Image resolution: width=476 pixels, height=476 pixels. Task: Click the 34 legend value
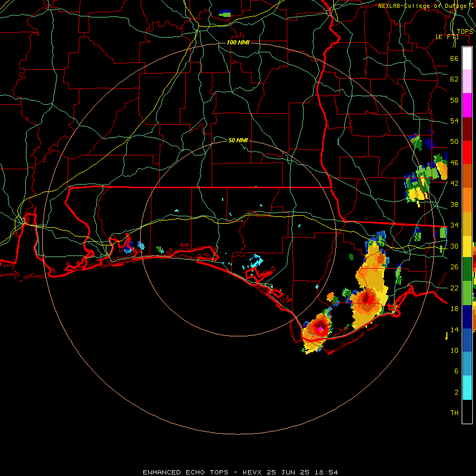[454, 225]
